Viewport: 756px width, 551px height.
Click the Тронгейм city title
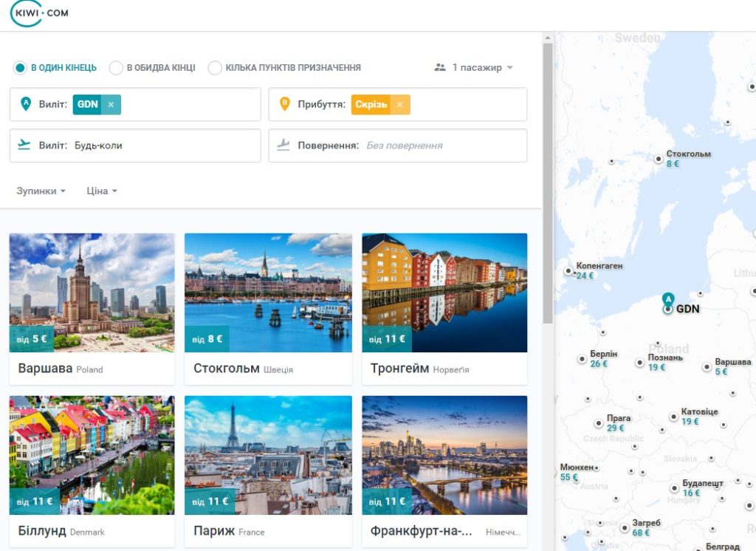tap(399, 369)
